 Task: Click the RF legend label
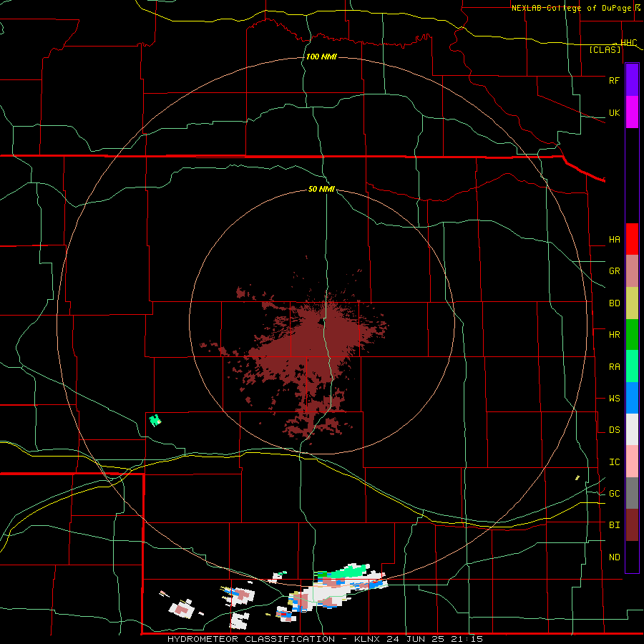click(x=614, y=80)
